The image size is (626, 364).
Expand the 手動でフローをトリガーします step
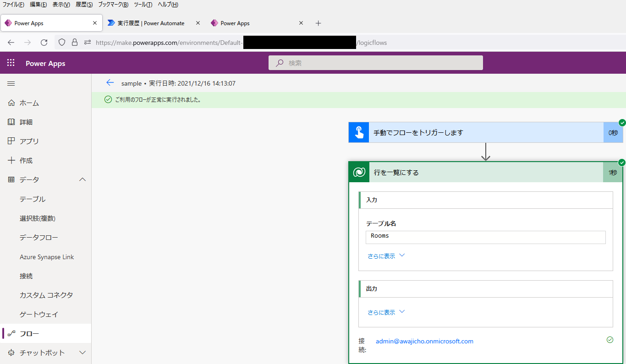click(486, 132)
